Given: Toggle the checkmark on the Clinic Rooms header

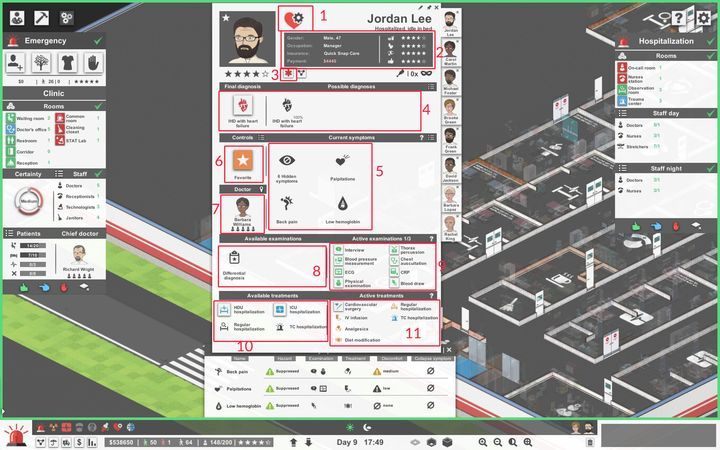Looking at the screenshot, I should click(98, 106).
